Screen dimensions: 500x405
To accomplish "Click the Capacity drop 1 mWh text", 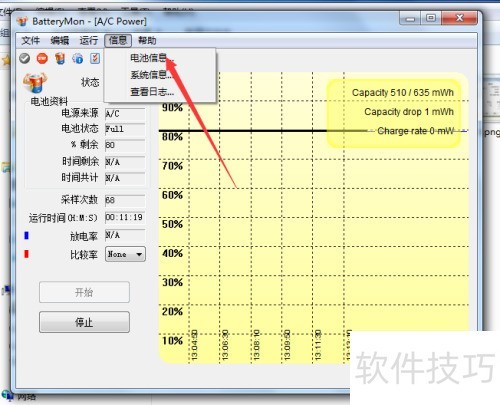I will pyautogui.click(x=409, y=112).
